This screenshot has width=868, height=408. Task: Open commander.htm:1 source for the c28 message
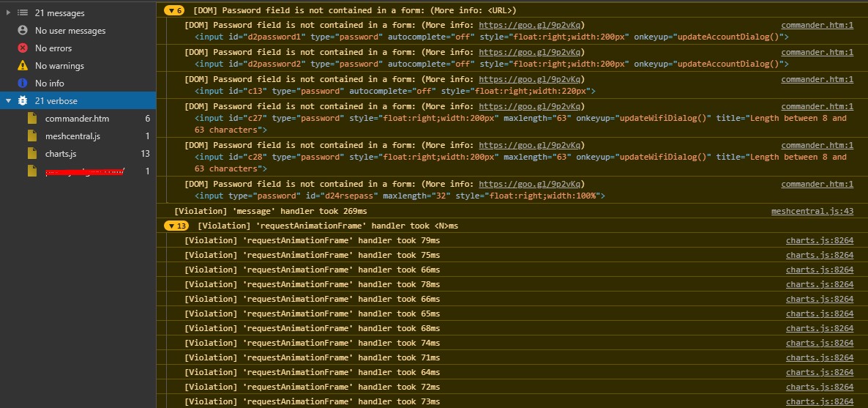coord(817,145)
